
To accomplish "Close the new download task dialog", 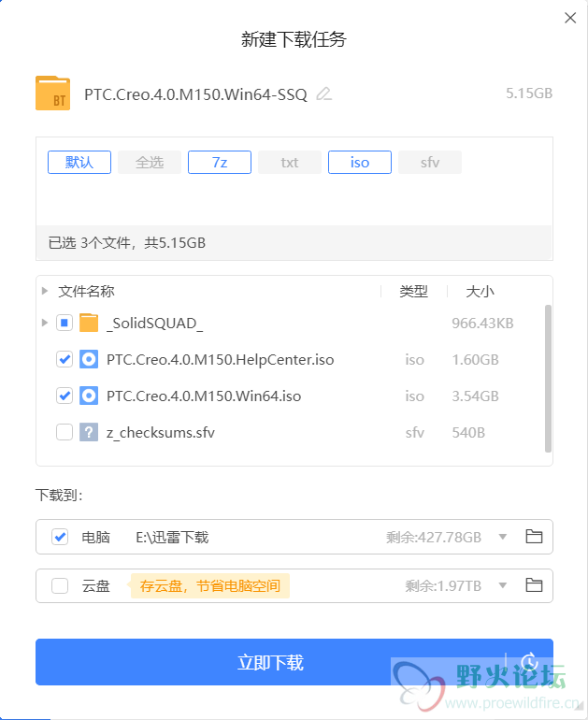I will tap(570, 18).
